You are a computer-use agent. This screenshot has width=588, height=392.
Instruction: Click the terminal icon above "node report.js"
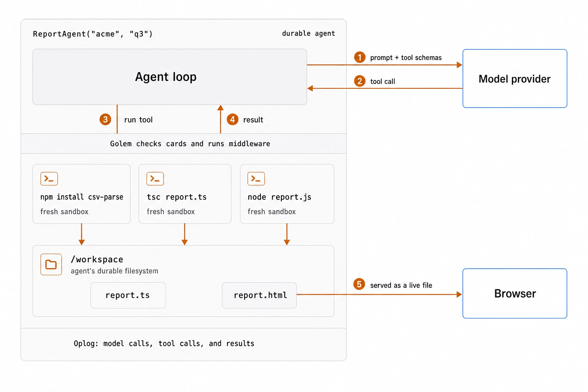coord(256,179)
